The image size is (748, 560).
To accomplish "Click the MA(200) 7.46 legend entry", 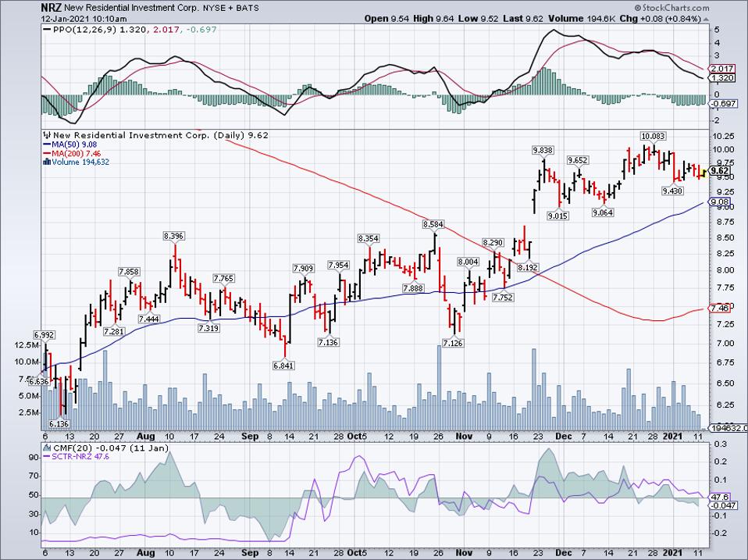I will [x=72, y=153].
